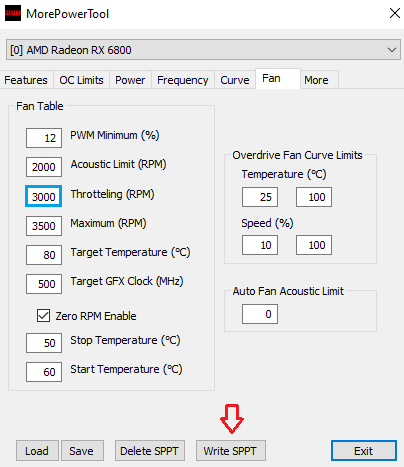The image size is (404, 467).
Task: Switch to the Features tab
Action: point(26,80)
